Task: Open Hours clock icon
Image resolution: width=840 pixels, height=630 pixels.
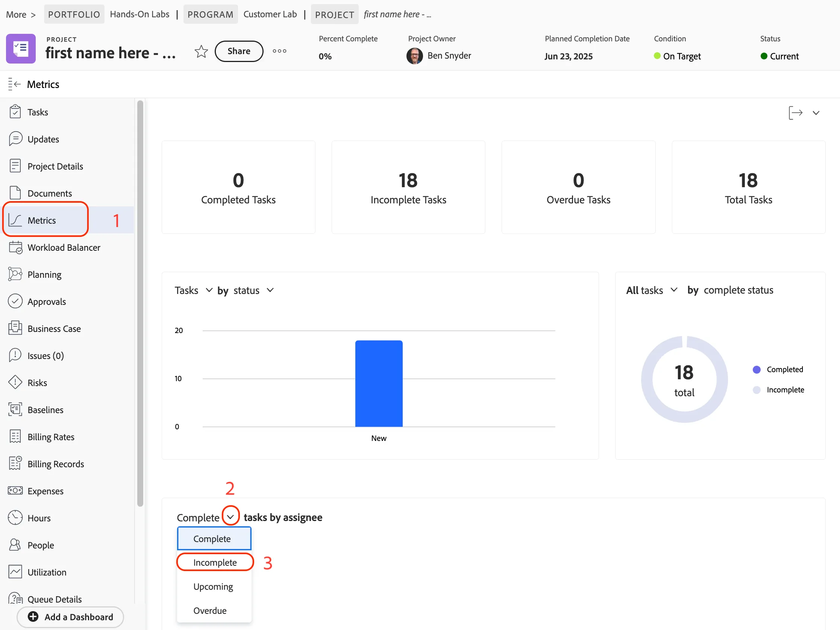Action: tap(15, 518)
